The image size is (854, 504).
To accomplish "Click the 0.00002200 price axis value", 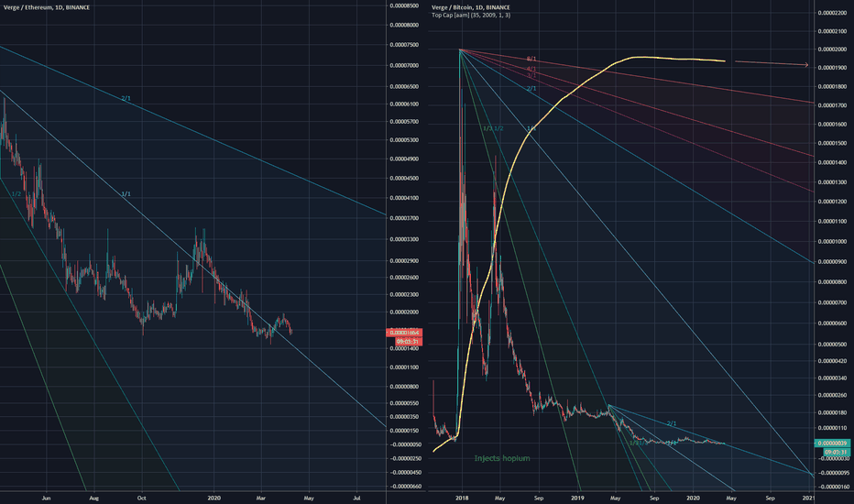I will [x=833, y=13].
